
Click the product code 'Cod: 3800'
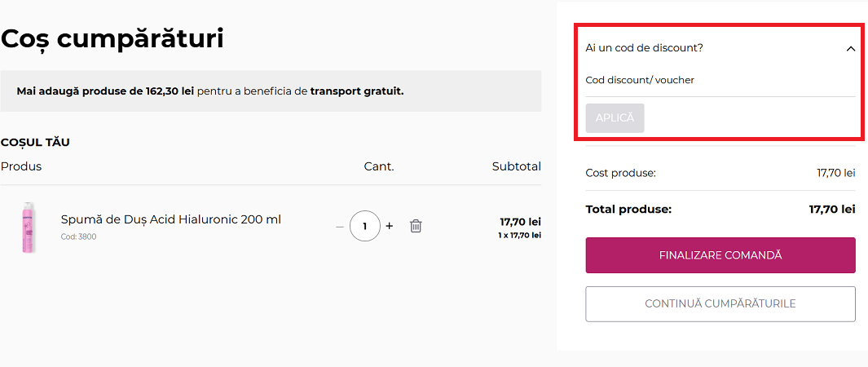[78, 237]
